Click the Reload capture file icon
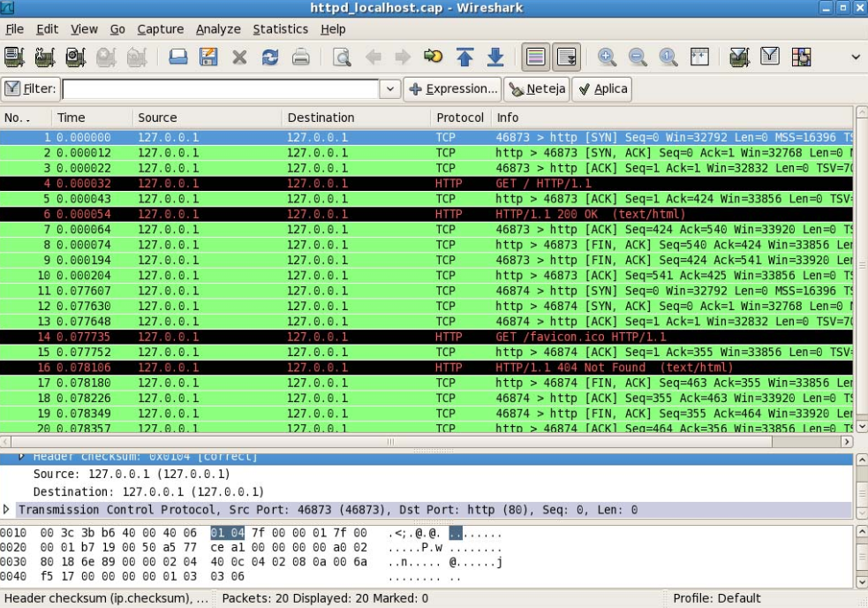This screenshot has height=608, width=868. (270, 58)
